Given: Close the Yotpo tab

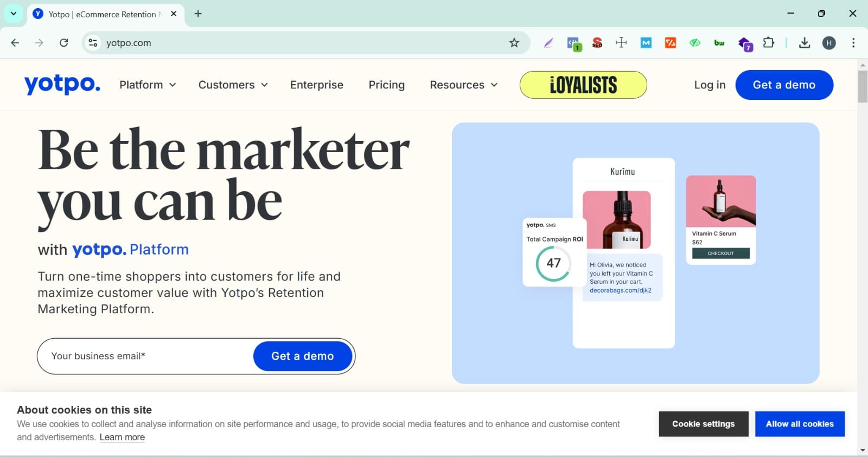Looking at the screenshot, I should tap(174, 14).
